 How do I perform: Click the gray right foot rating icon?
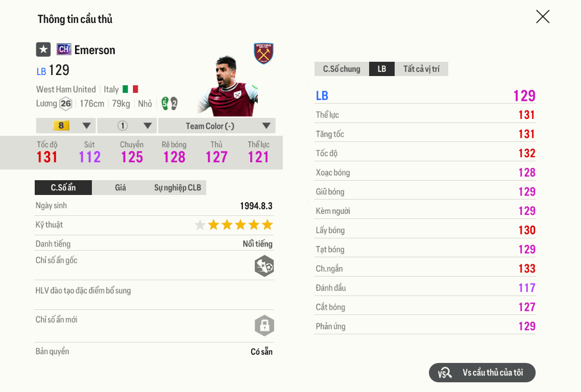pyautogui.click(x=174, y=104)
